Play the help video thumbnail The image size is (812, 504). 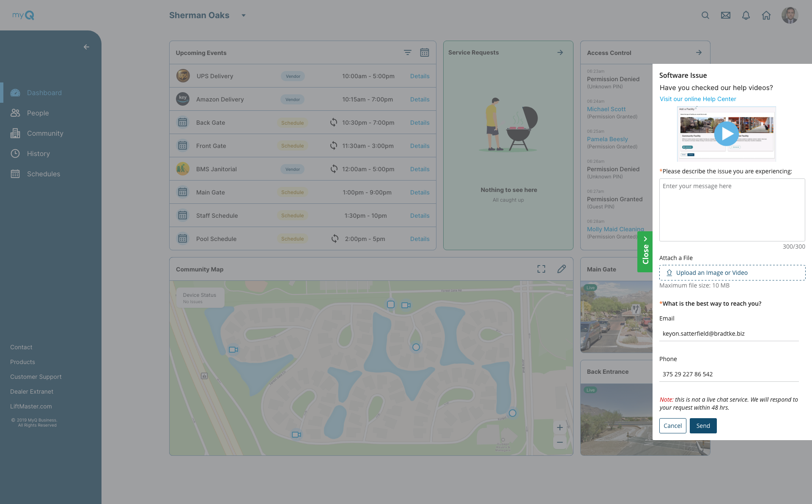[x=726, y=134]
